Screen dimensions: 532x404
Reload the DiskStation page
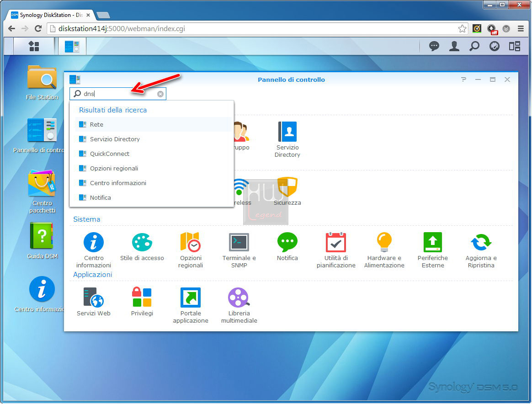38,28
